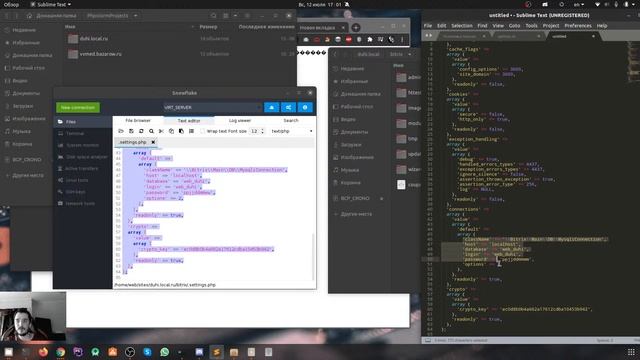The height and width of the screenshot is (360, 640).
Task: Open Linux tools in Snowflake sidebar
Action: pyautogui.click(x=83, y=180)
